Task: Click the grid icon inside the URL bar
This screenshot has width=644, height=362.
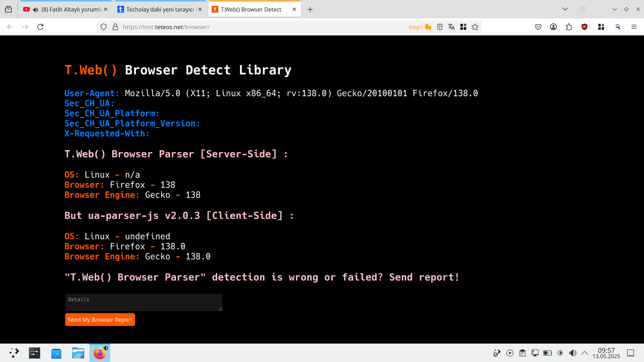Action: pyautogui.click(x=463, y=27)
